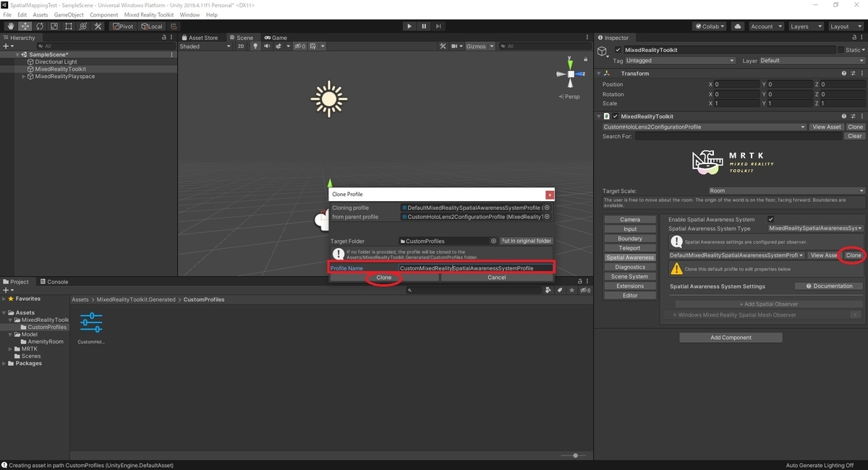Toggle the Static checkbox in Inspector
868x470 pixels.
point(841,50)
